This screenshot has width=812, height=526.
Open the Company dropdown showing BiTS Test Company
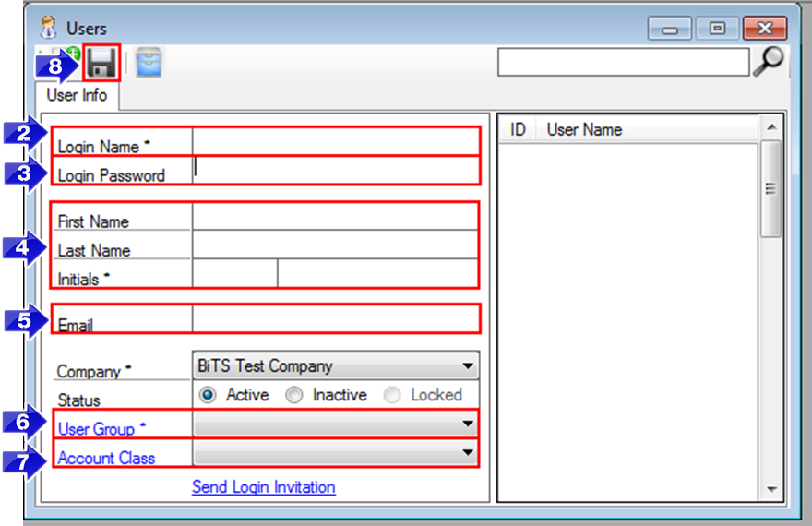tap(336, 365)
